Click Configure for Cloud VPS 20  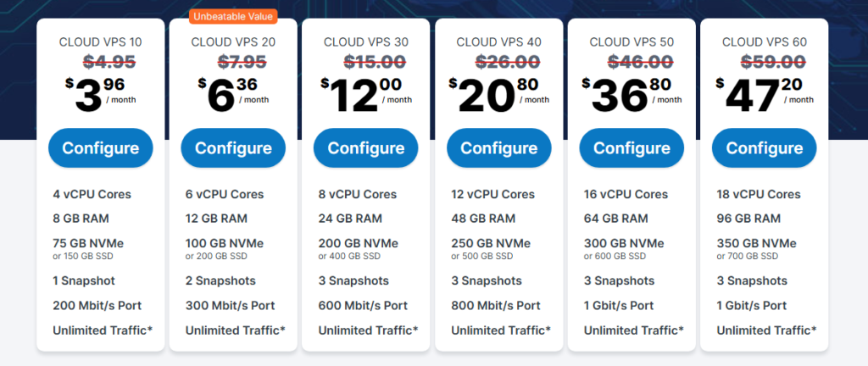(233, 148)
